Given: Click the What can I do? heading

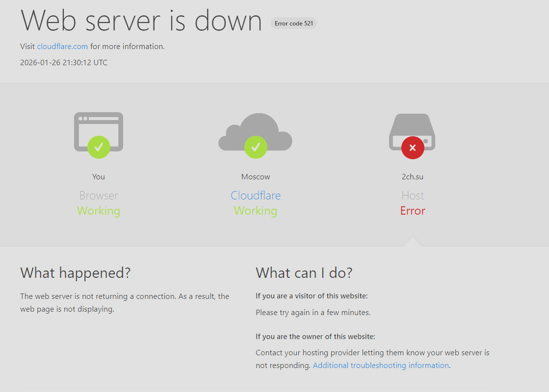Looking at the screenshot, I should [x=304, y=273].
